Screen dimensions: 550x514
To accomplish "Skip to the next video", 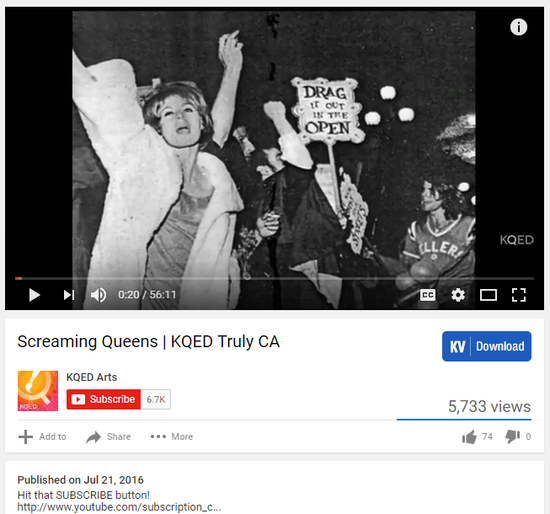I will [x=69, y=295].
